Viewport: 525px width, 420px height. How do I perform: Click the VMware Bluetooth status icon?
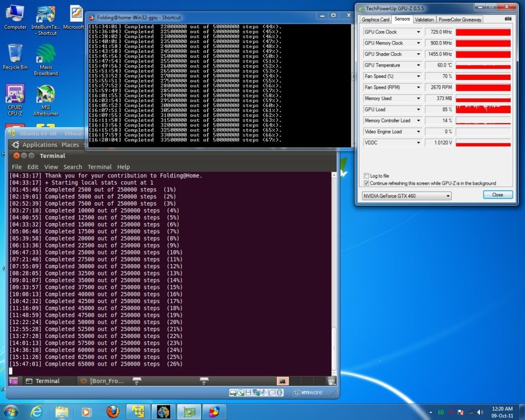pos(279,392)
